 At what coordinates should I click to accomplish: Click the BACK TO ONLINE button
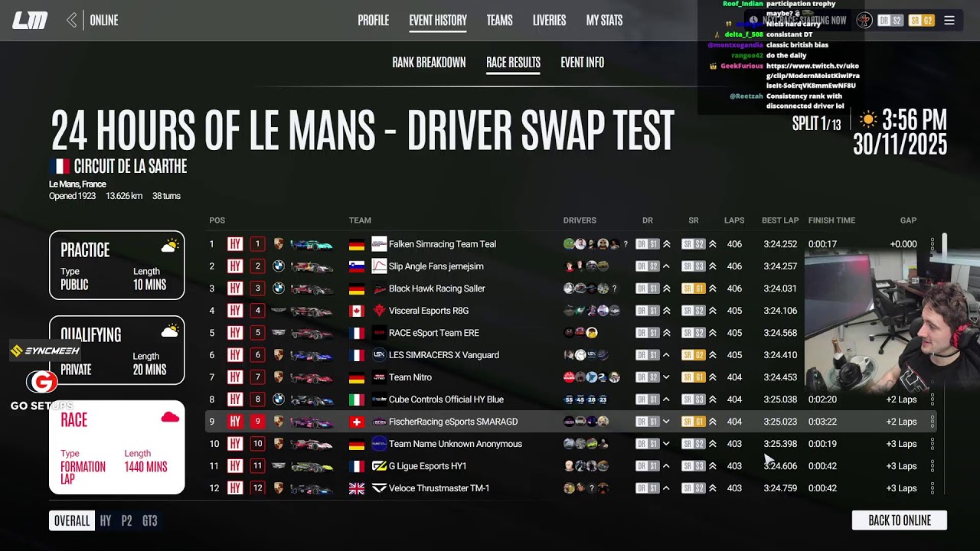tap(900, 520)
